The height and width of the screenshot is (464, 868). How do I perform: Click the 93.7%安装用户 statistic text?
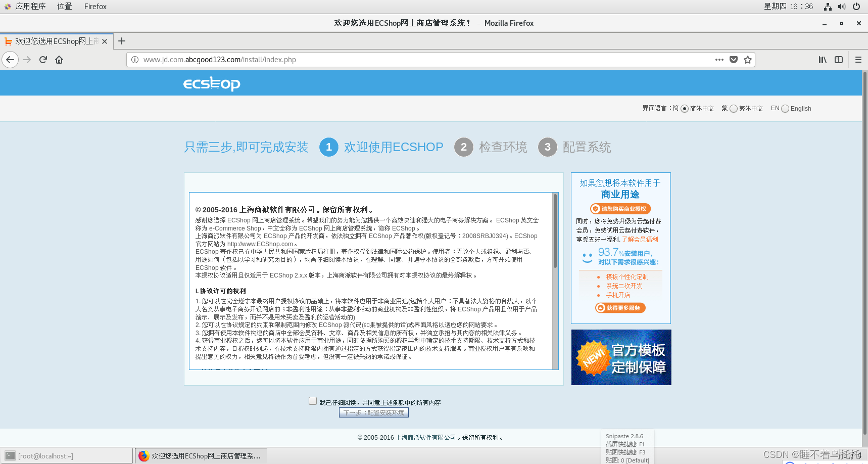coord(625,252)
